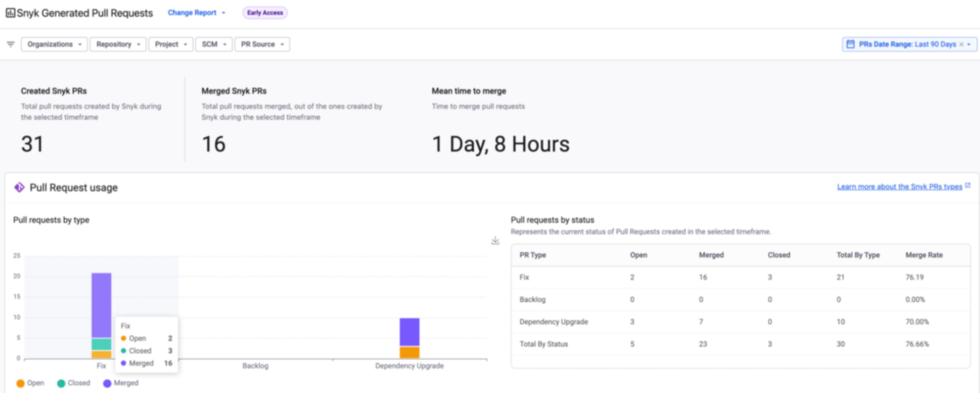The height and width of the screenshot is (393, 980).
Task: Select the purple Dependency Upgrade merged bar
Action: click(409, 332)
